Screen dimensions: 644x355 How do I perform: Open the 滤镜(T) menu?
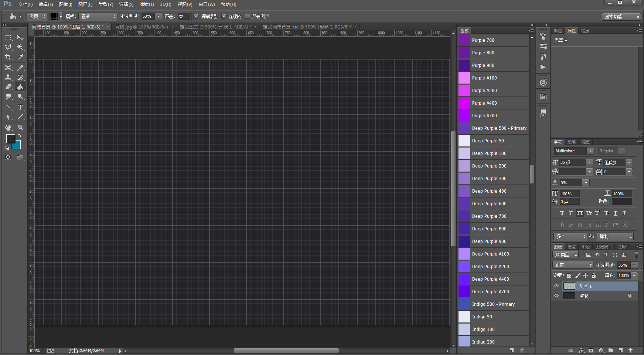pyautogui.click(x=147, y=4)
